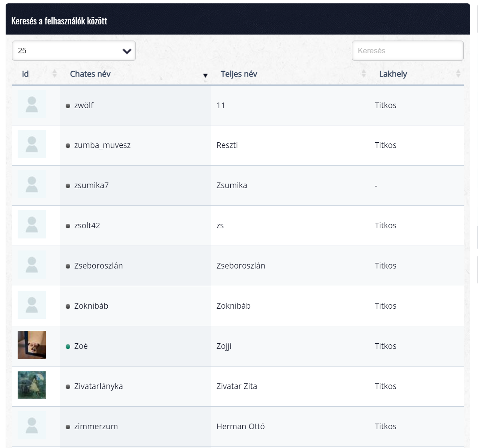
Task: Open the zsumika7 user profile link
Action: [x=91, y=186]
